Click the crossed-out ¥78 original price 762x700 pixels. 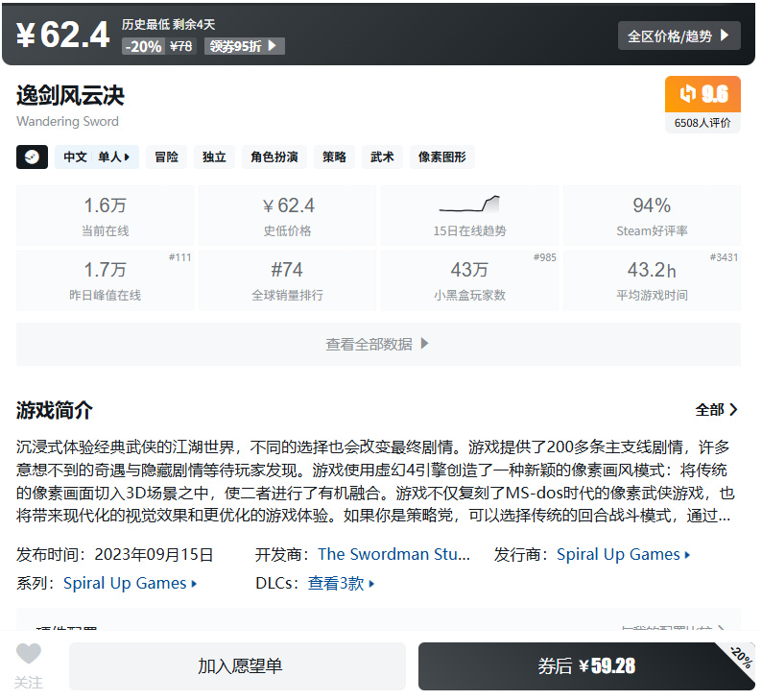pos(180,46)
